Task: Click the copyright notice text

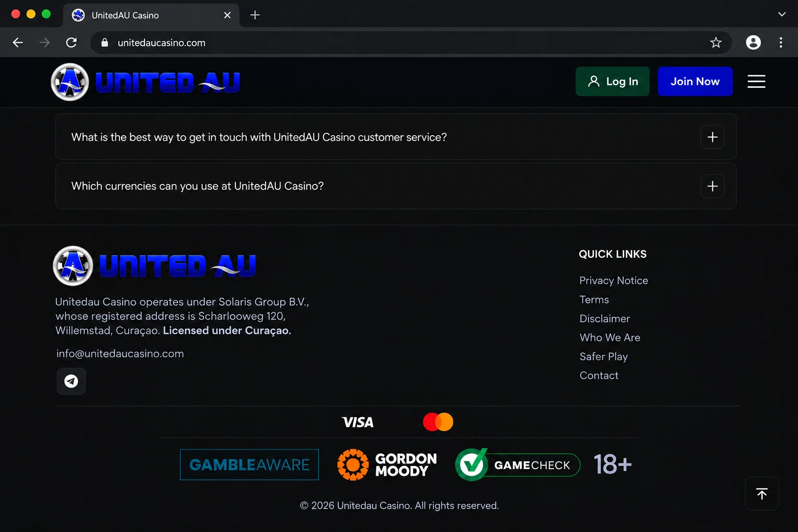Action: pyautogui.click(x=399, y=506)
